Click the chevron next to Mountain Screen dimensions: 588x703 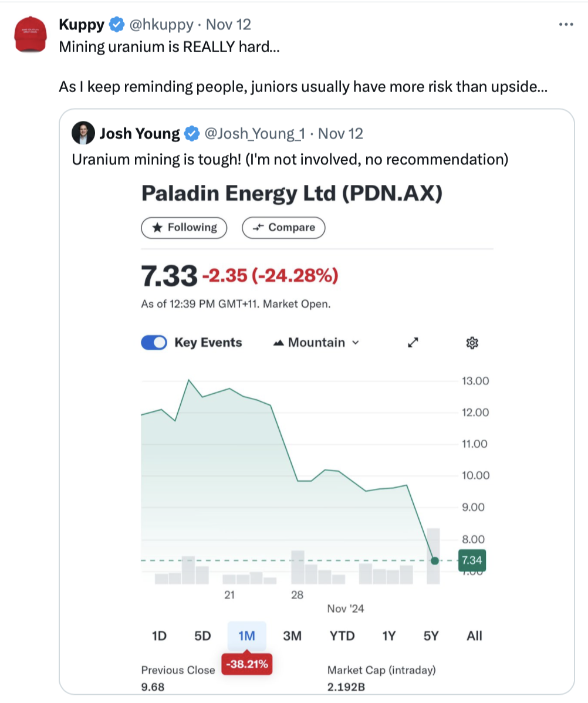tap(356, 343)
